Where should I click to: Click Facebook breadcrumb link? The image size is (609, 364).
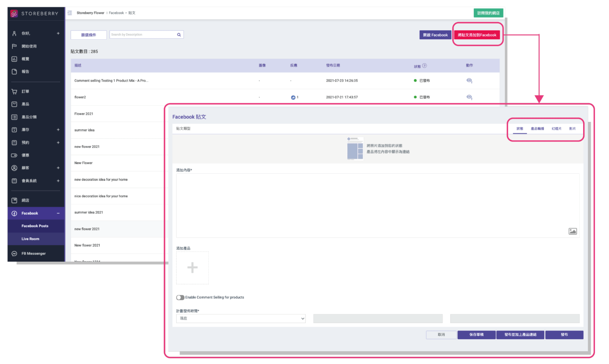coord(116,13)
